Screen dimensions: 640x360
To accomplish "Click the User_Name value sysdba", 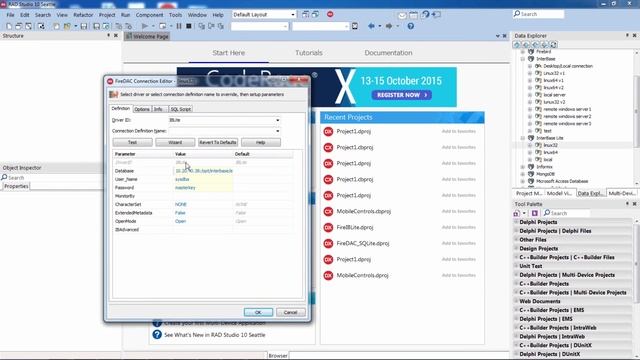I will pos(182,179).
